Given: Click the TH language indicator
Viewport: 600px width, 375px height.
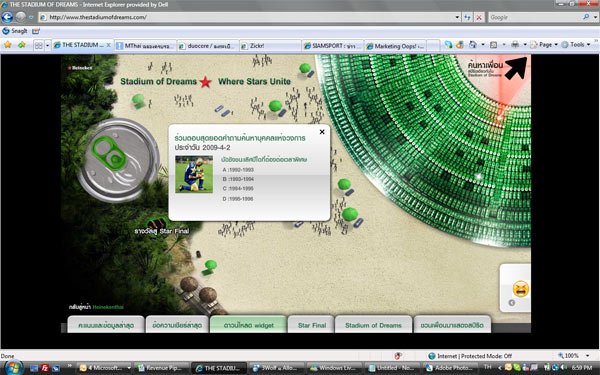Looking at the screenshot, I should pos(487,367).
